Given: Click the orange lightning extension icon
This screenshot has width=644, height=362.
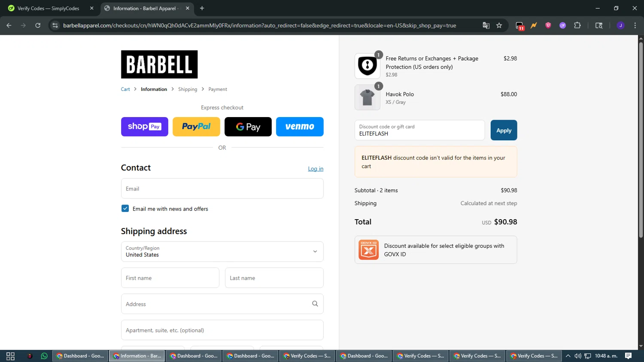Looking at the screenshot, I should coord(534,25).
